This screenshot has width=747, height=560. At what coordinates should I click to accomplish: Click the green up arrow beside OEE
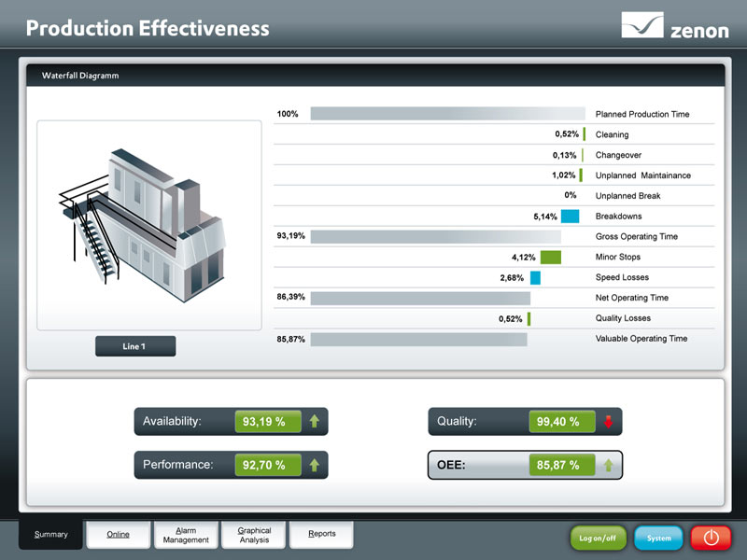[609, 464]
